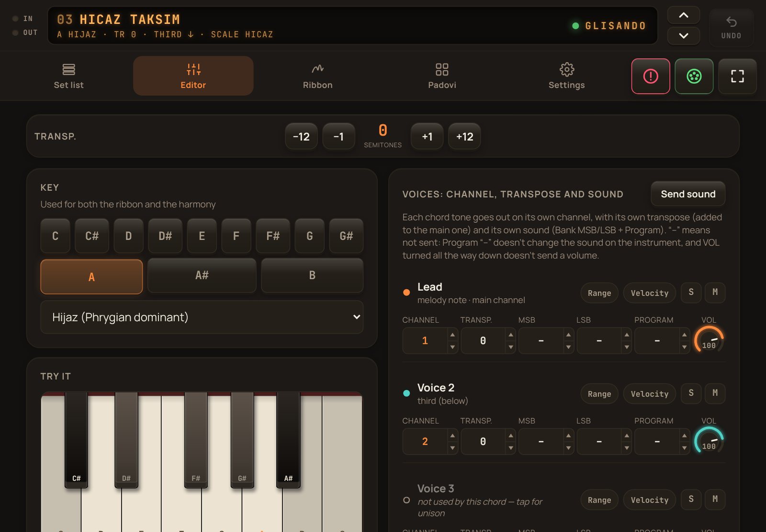Go to the Padovi tab
Screen dimensions: 766x532
click(442, 76)
